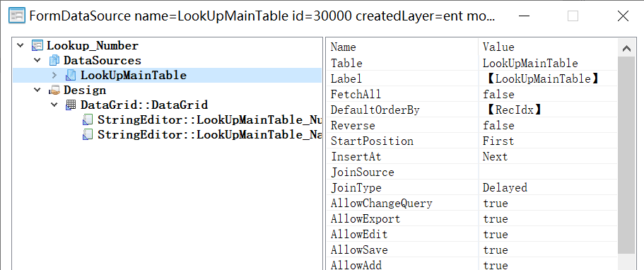644x270 pixels.
Task: Click the InsertAt property name
Action: [356, 157]
